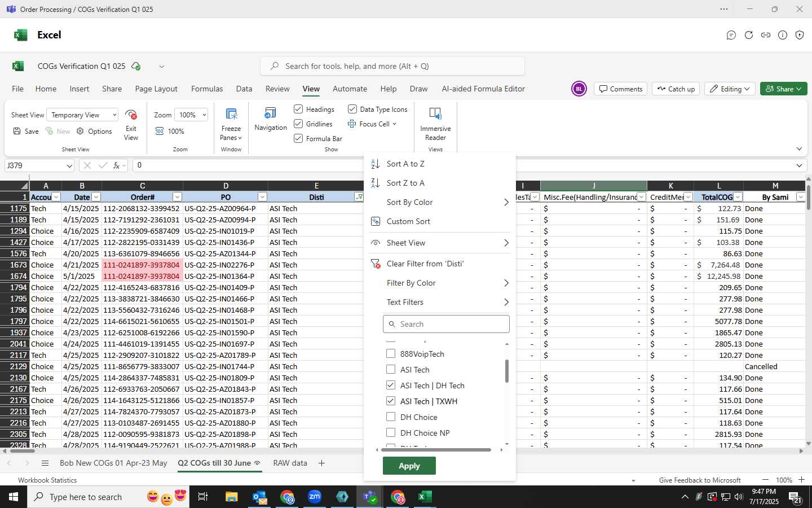Open the Freeze Panes menu
This screenshot has width=812, height=508.
[x=231, y=124]
